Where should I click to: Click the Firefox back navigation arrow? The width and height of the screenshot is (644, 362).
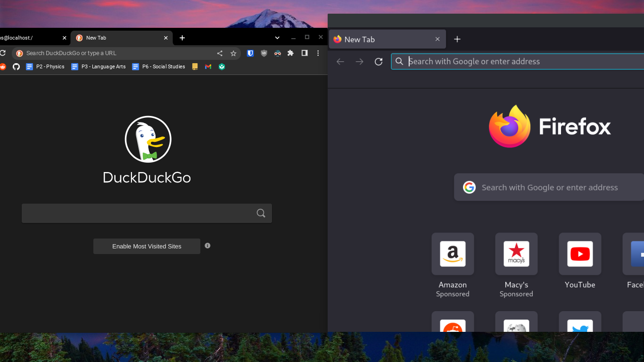(x=340, y=61)
